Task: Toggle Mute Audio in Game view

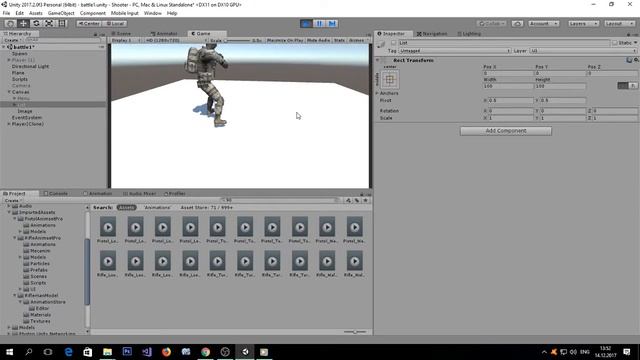Action: coord(318,40)
